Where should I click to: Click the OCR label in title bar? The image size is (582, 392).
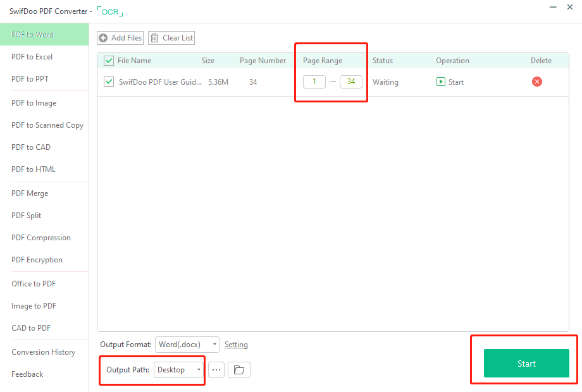coord(110,11)
